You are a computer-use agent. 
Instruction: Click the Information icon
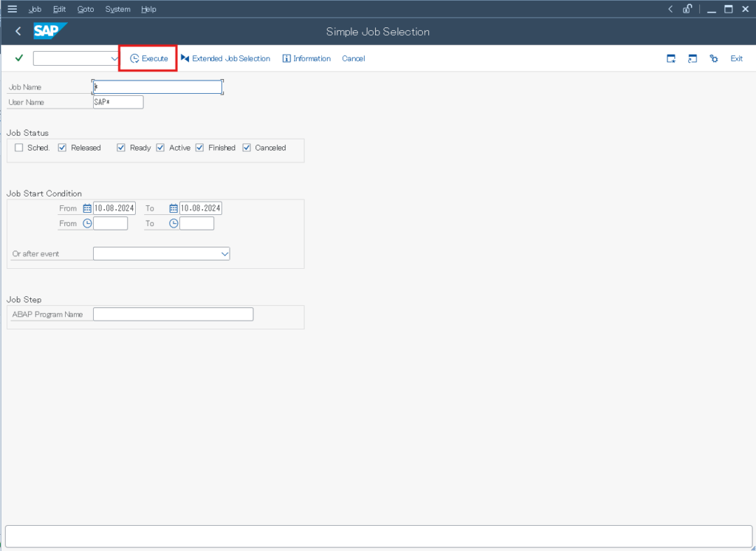point(287,58)
